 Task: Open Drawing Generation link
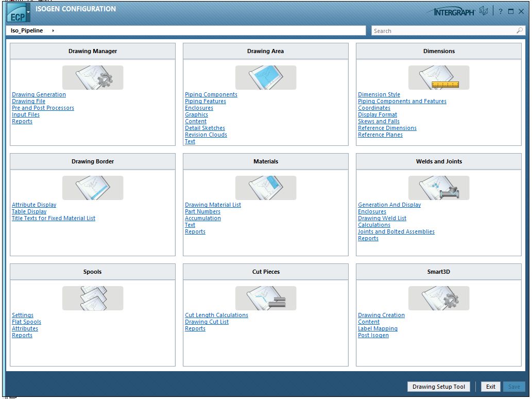click(39, 94)
